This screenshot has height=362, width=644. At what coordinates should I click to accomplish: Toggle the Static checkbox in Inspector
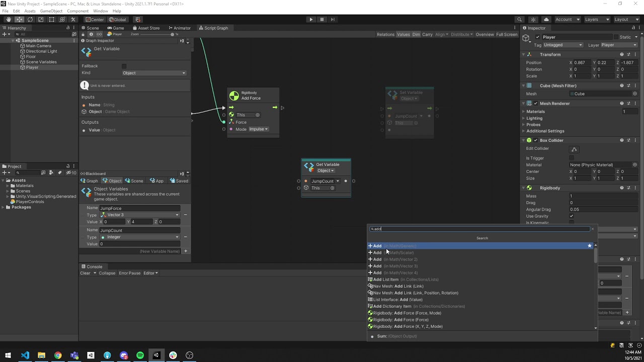pyautogui.click(x=616, y=37)
